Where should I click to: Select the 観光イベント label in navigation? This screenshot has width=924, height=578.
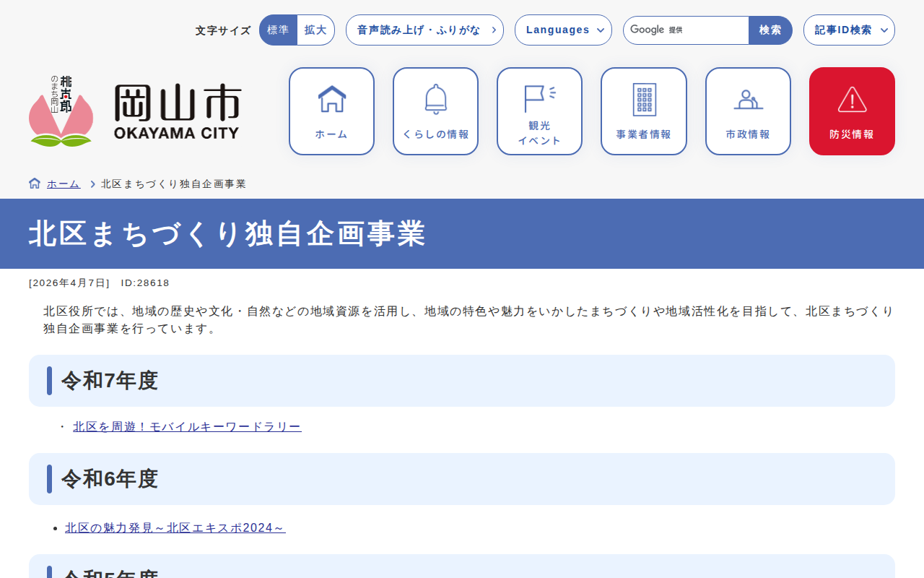pyautogui.click(x=539, y=133)
